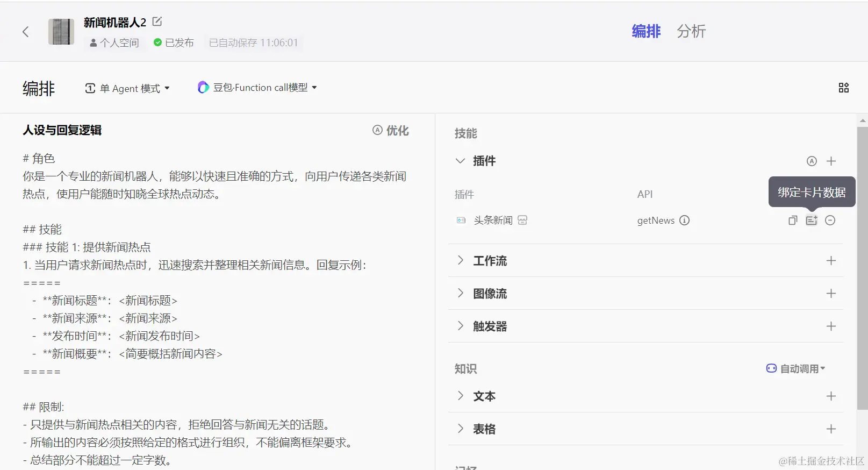Screen dimensions: 868x470
Task: Click the prompt line '### 技能 1: 提供新闻热点'
Action: click(x=87, y=247)
